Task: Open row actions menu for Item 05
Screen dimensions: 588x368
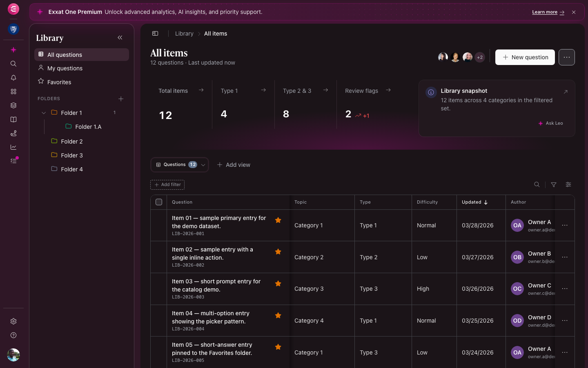Action: click(x=565, y=352)
